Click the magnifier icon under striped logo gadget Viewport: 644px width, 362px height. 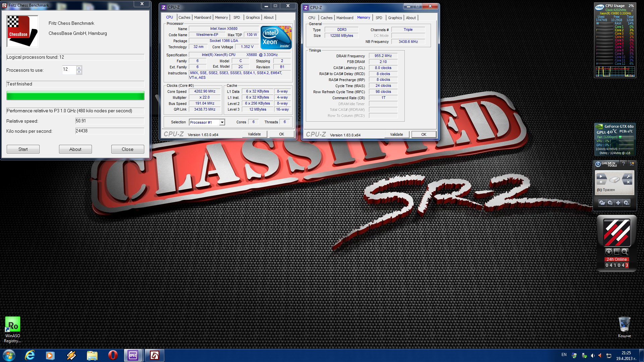(625, 252)
